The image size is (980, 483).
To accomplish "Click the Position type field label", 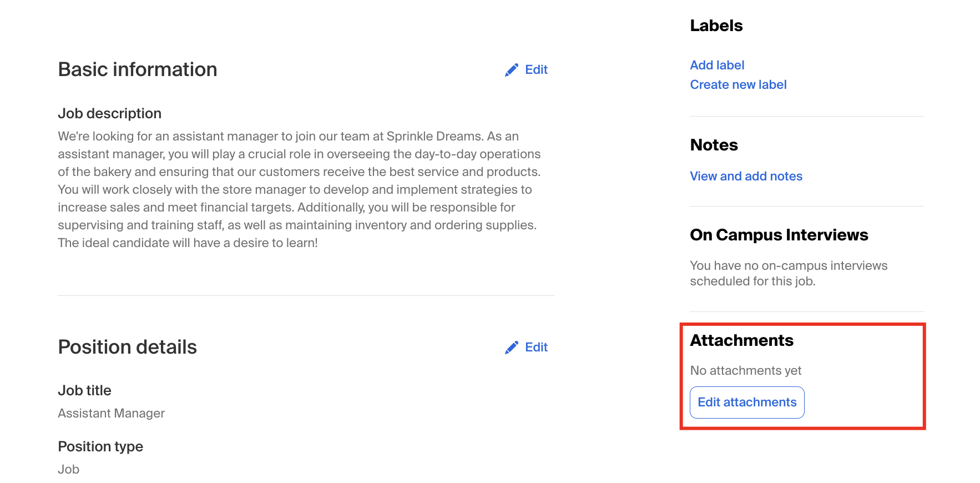I will tap(100, 446).
